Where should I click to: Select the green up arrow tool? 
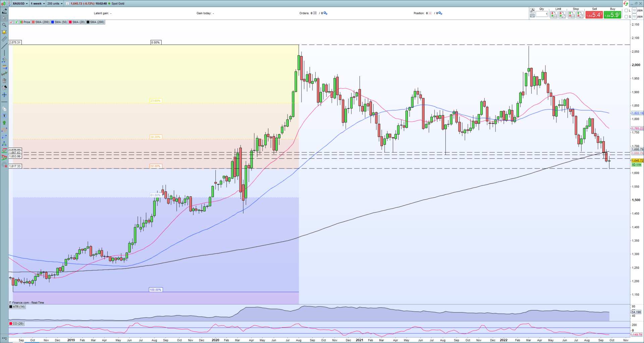click(4, 123)
